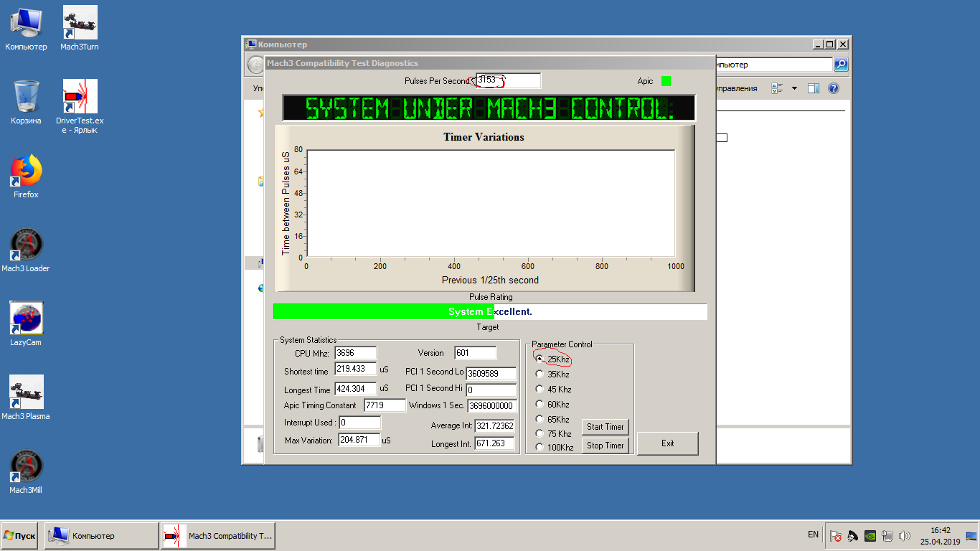Click the Interrupt Used field

pos(359,423)
